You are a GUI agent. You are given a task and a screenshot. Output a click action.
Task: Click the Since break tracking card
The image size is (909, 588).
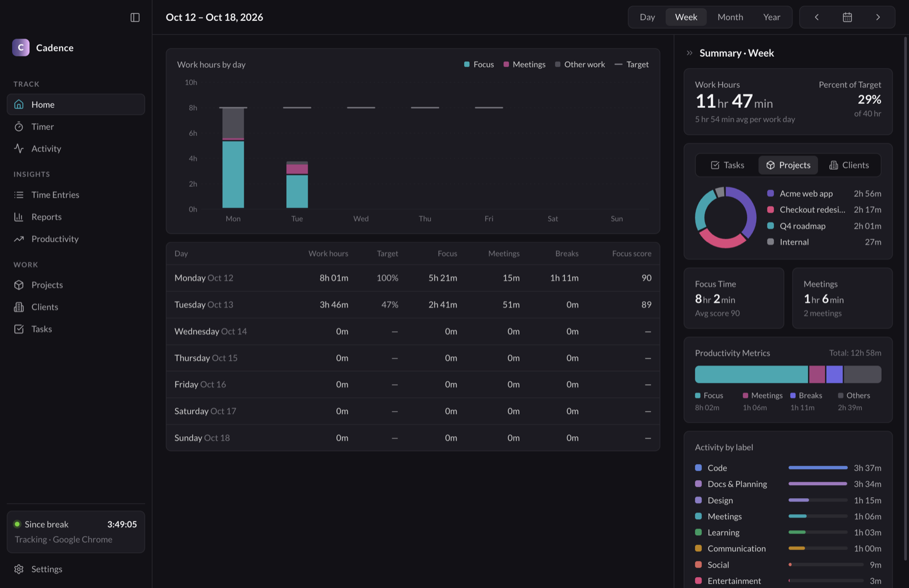coord(76,532)
